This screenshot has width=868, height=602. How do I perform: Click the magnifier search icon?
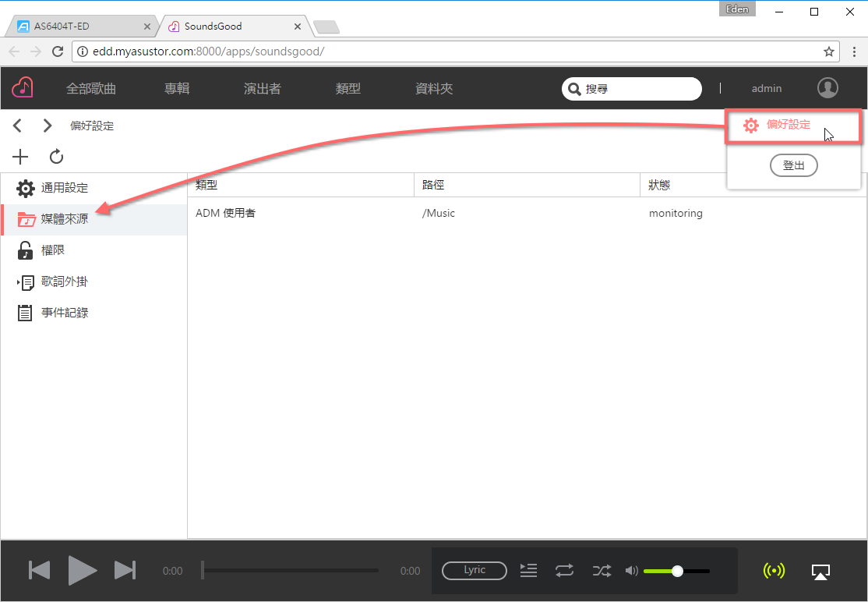[x=574, y=89]
